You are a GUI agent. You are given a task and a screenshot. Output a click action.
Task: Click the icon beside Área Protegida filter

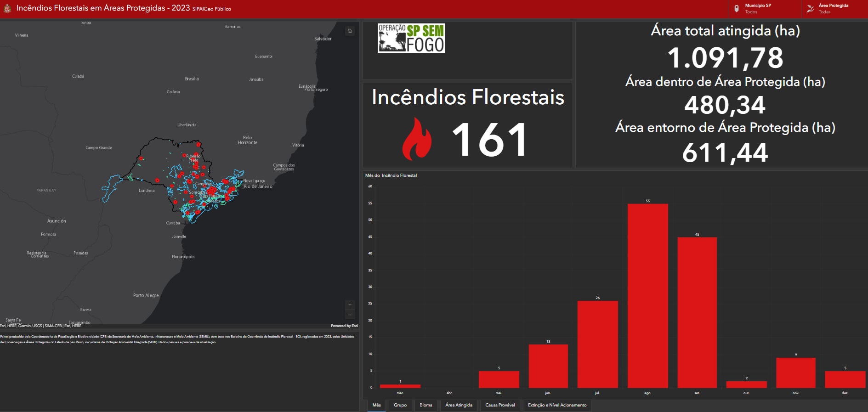pyautogui.click(x=811, y=9)
